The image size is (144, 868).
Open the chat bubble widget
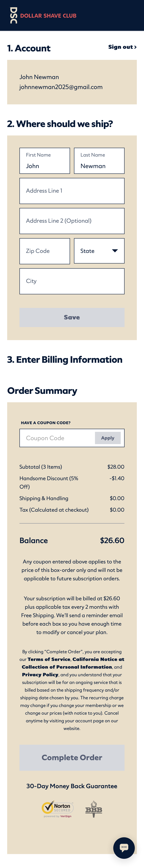[x=124, y=848]
